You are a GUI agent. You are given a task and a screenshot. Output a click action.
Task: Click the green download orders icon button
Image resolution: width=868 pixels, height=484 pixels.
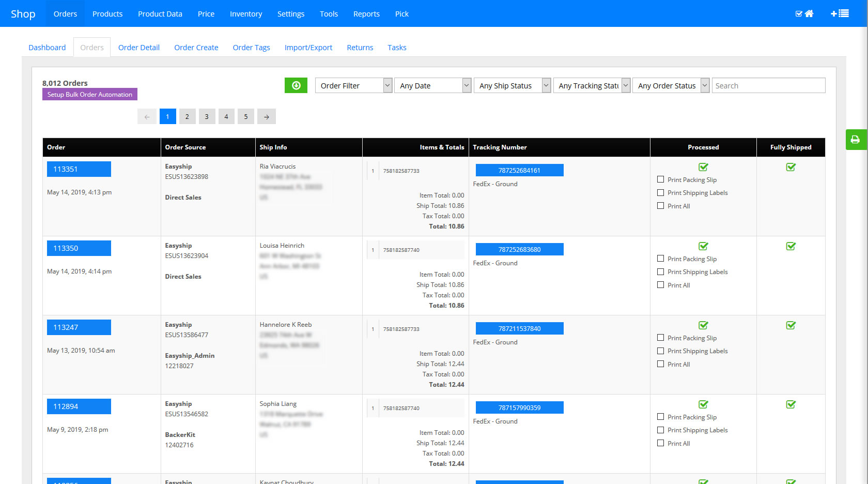[296, 85]
